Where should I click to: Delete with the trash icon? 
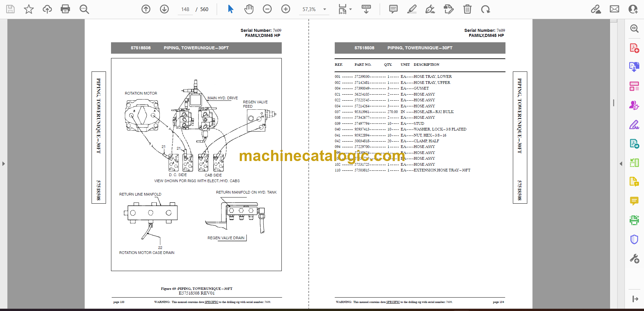(x=467, y=9)
